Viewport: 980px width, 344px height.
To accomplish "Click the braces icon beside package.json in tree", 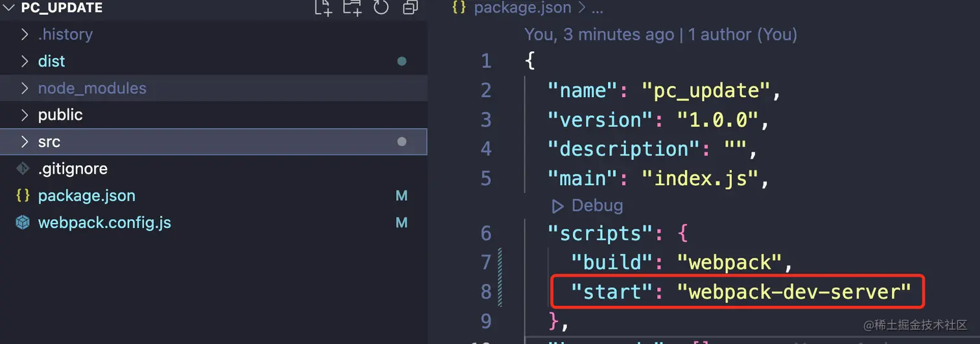I will coord(23,196).
